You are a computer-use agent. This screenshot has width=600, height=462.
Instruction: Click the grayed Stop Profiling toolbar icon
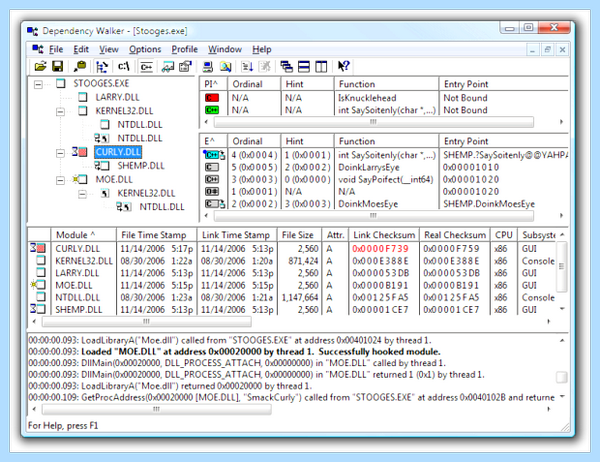point(264,67)
